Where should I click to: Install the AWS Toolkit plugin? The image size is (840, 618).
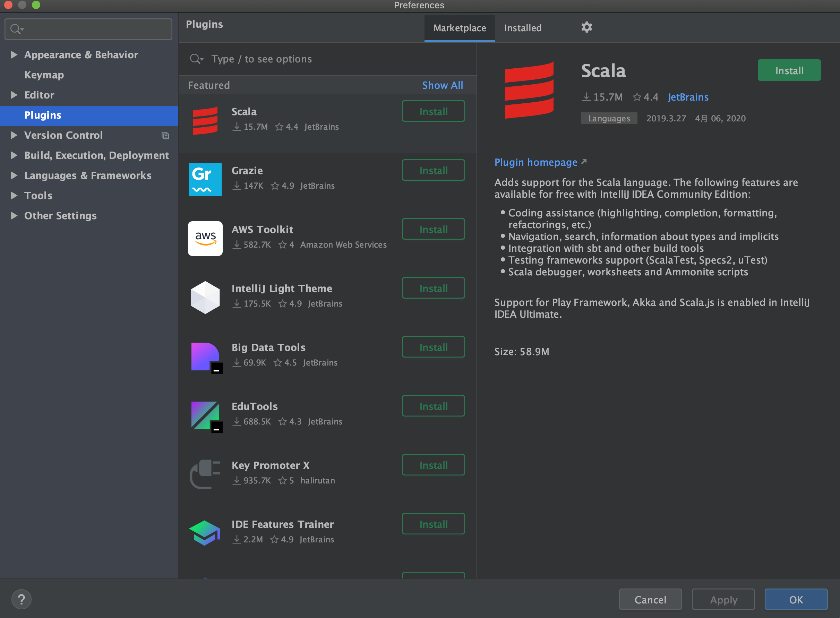point(433,229)
